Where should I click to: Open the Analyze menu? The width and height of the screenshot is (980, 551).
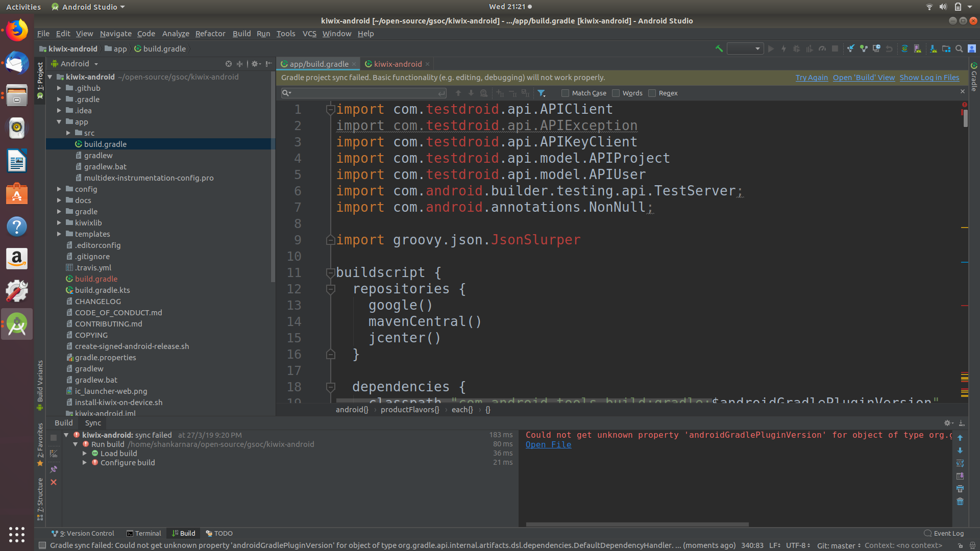click(176, 34)
